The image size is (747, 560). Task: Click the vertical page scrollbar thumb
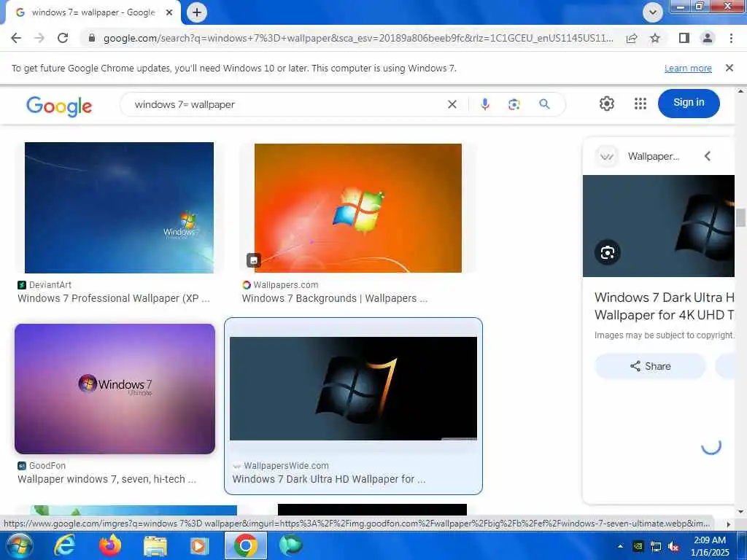point(740,217)
